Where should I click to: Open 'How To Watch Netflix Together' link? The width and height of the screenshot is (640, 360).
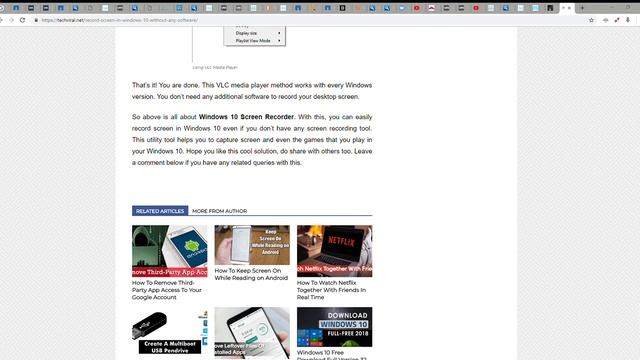(x=331, y=290)
